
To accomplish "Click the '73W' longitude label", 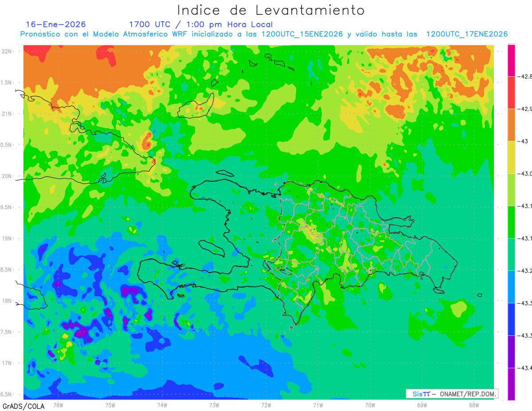I will coord(214,405).
